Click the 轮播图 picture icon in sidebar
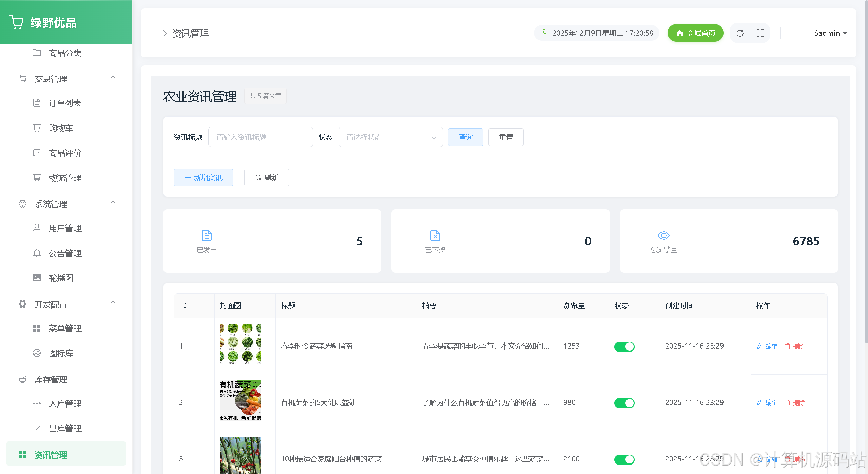The height and width of the screenshot is (474, 868). coord(37,278)
